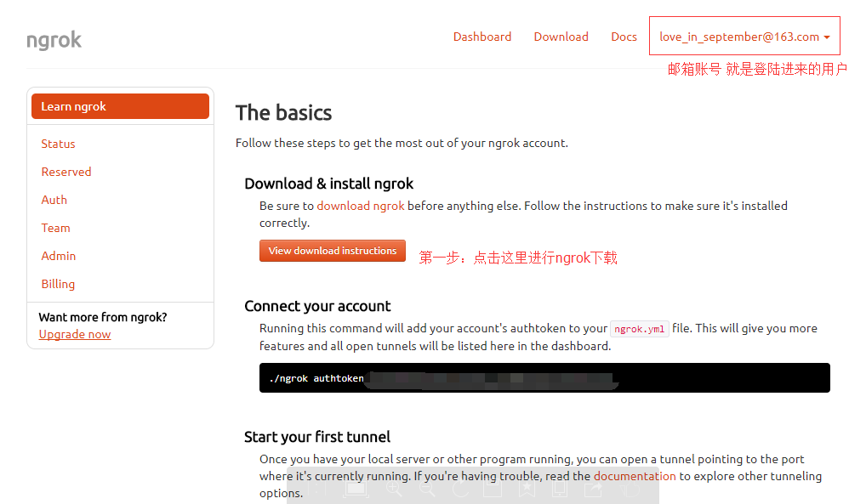The height and width of the screenshot is (504, 849).
Task: Click the Upgrade now link
Action: (x=75, y=334)
